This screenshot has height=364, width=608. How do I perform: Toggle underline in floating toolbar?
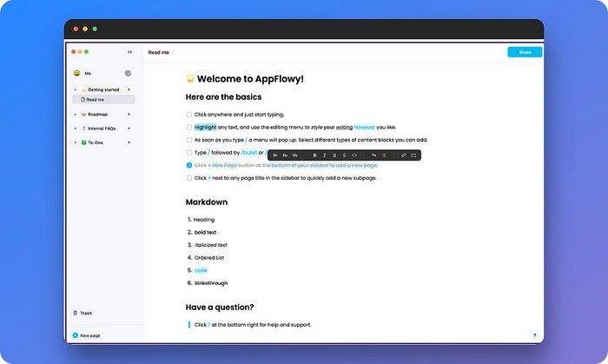tap(334, 155)
